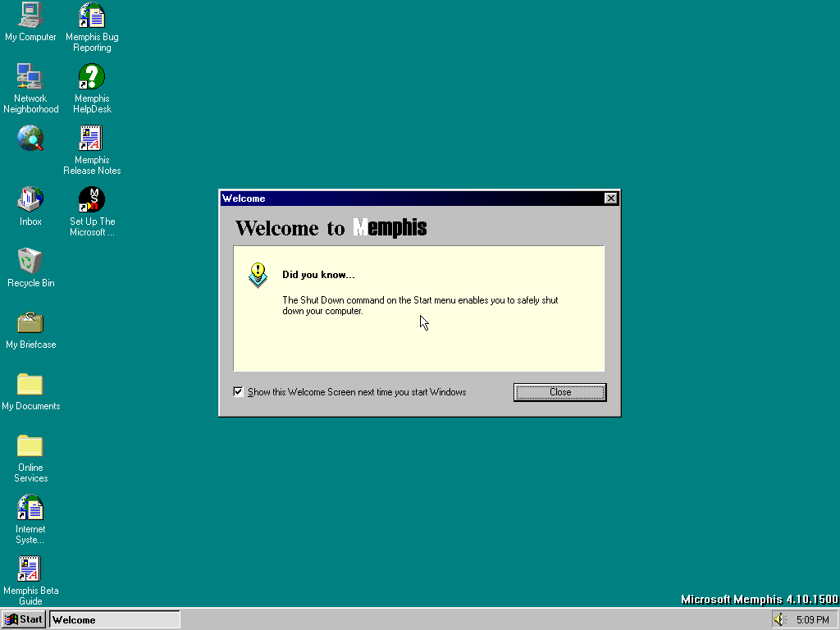Click Set Up The Microsoft Network icon
The image size is (840, 630).
click(x=92, y=200)
